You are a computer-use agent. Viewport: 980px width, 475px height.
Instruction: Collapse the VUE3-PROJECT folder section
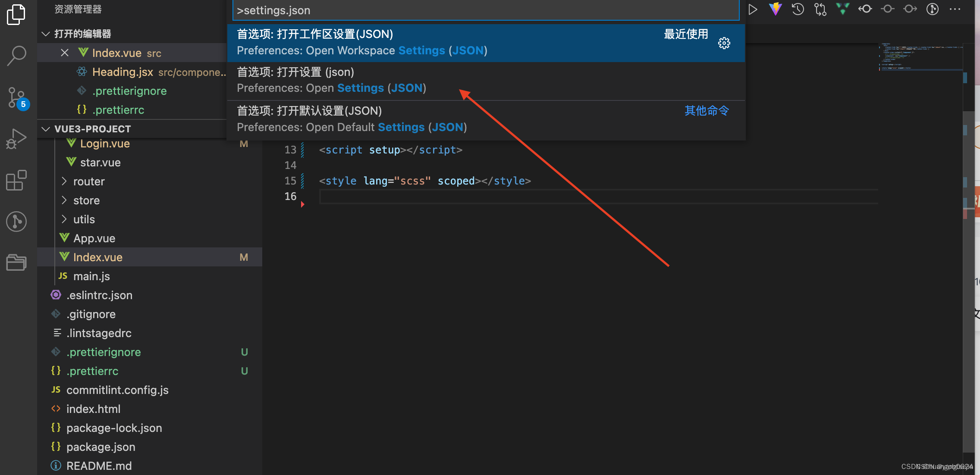coord(45,129)
